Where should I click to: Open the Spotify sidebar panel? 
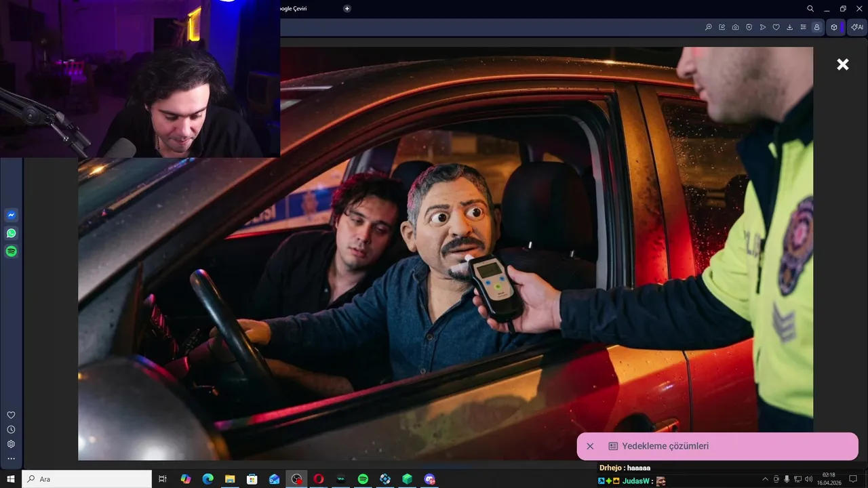tap(11, 251)
